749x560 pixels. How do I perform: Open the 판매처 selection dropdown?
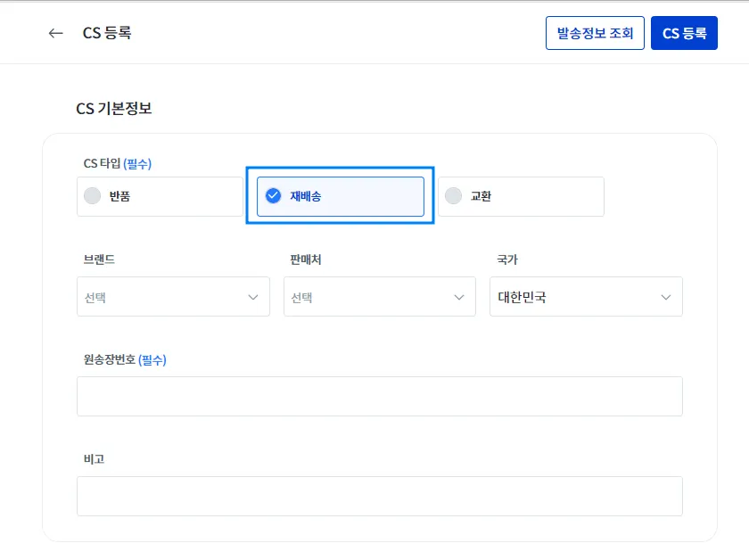click(379, 297)
